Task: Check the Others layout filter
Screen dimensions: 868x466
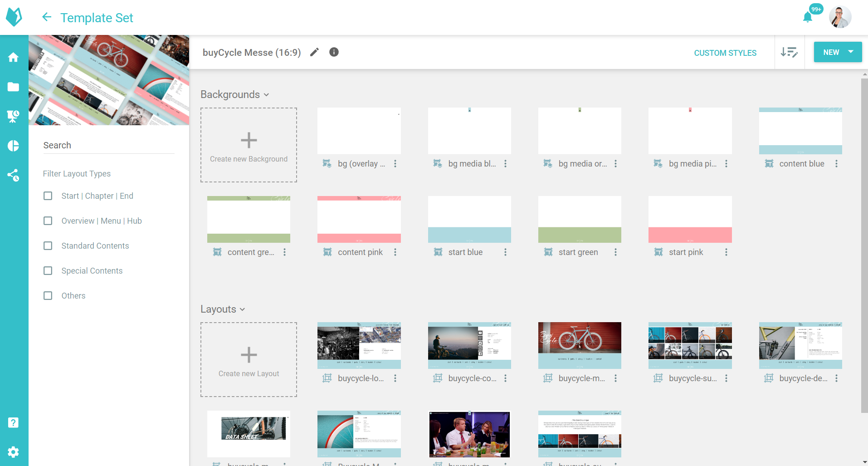Action: (48, 296)
